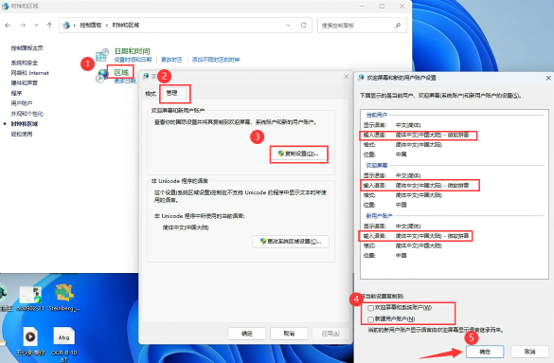
Task: Click 时钟和区域 breadcrumb in address bar
Action: 126,25
